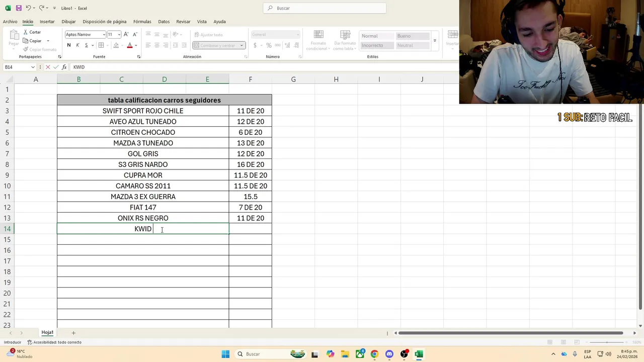Redo the last action
This screenshot has height=362, width=644.
pos(41,8)
